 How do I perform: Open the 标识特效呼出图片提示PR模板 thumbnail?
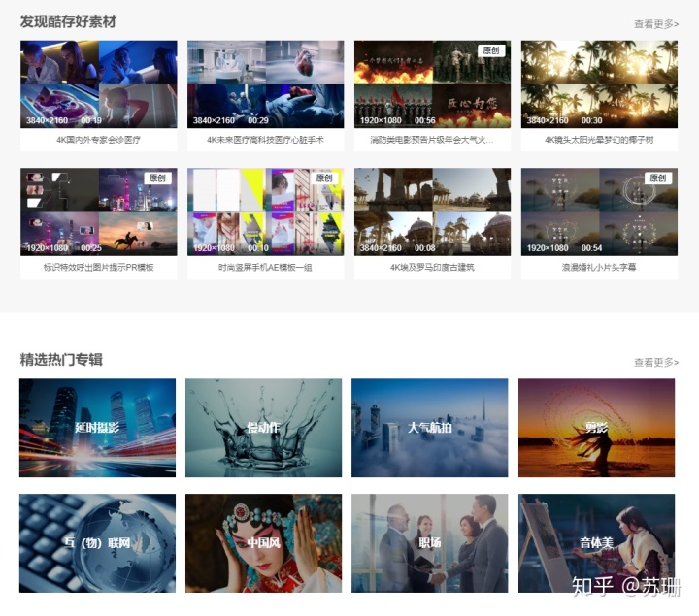(x=98, y=211)
